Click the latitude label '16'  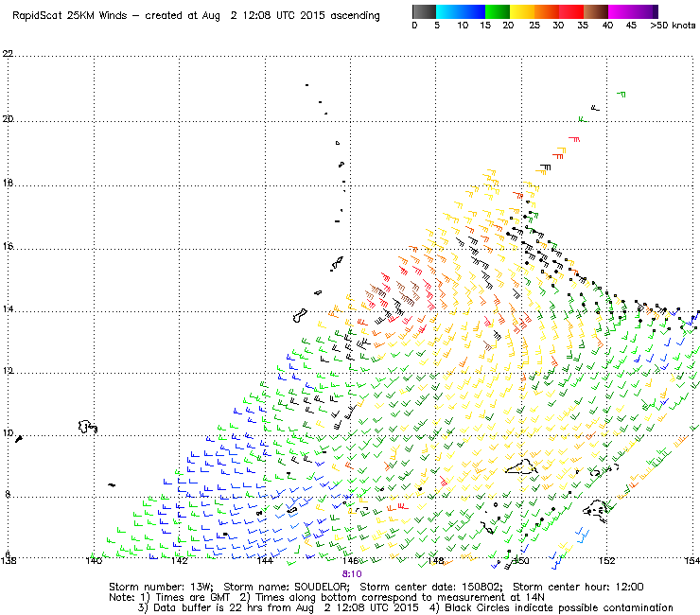pos(8,247)
